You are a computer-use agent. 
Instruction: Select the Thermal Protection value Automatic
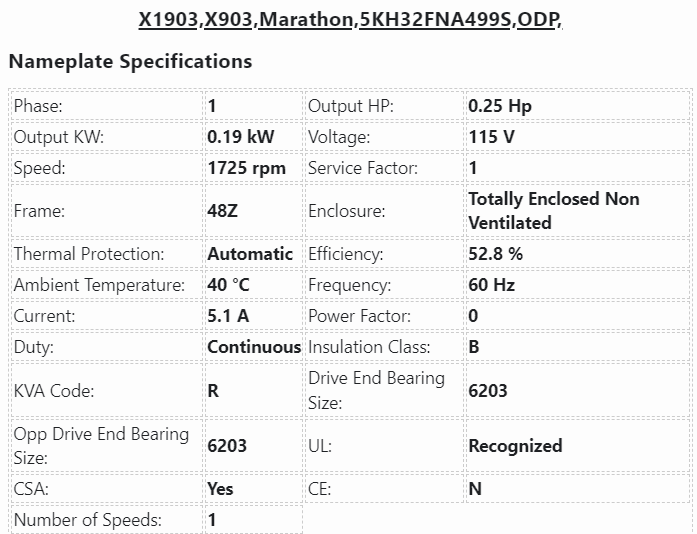[250, 254]
